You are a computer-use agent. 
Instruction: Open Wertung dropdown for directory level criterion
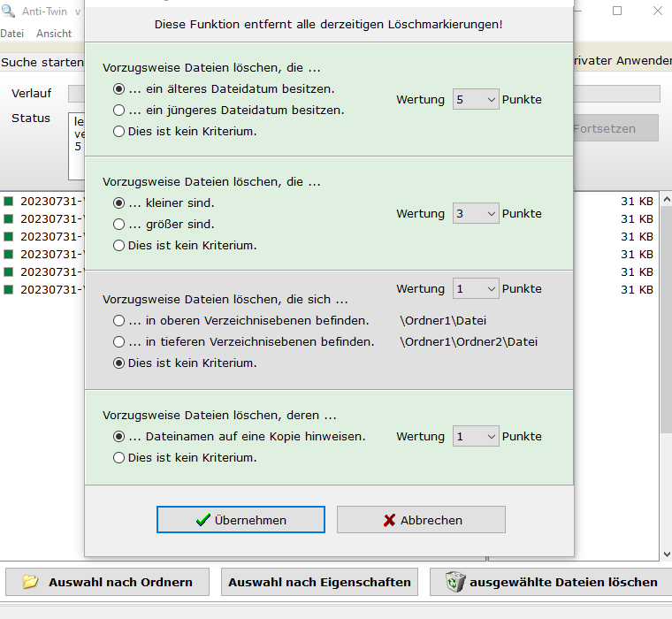(x=476, y=288)
